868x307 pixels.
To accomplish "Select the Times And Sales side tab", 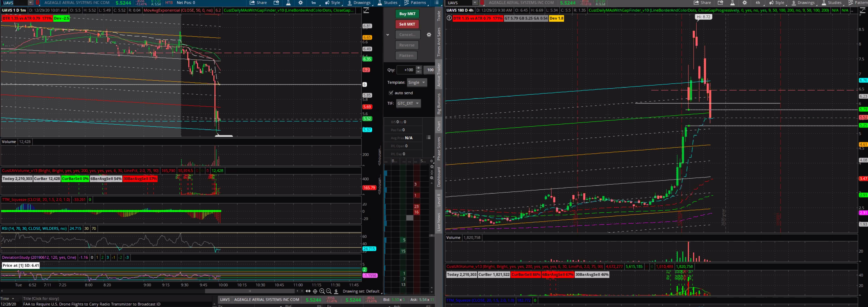I will pos(439,42).
